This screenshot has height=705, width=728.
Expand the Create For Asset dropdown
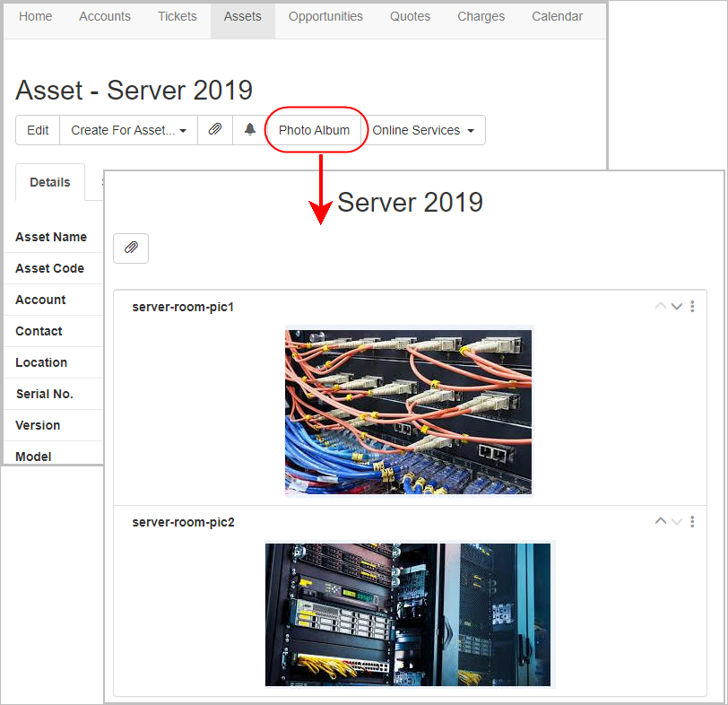click(128, 130)
